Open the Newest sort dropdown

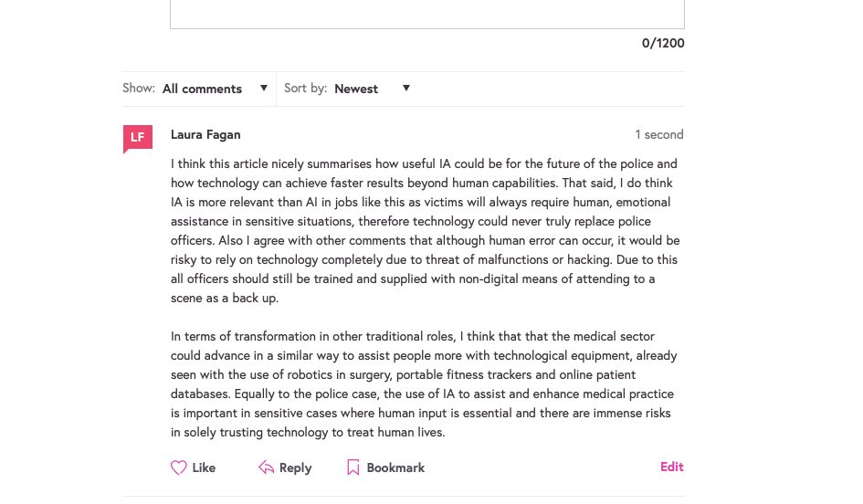[x=356, y=89]
